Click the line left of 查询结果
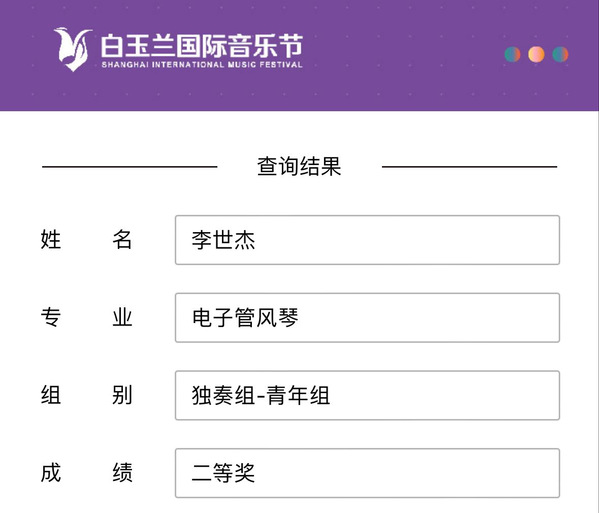 130,167
